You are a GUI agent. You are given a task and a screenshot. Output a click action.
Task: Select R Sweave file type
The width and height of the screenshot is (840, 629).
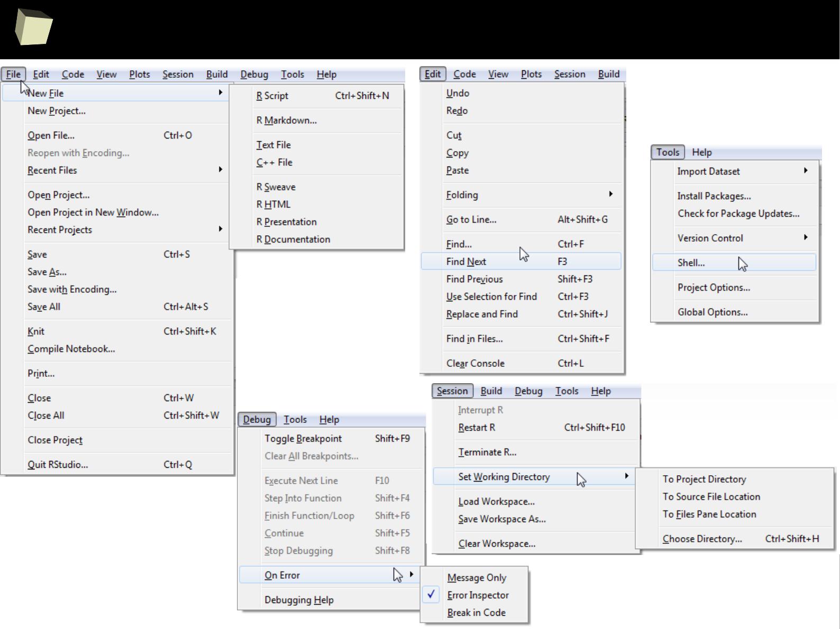pyautogui.click(x=276, y=187)
